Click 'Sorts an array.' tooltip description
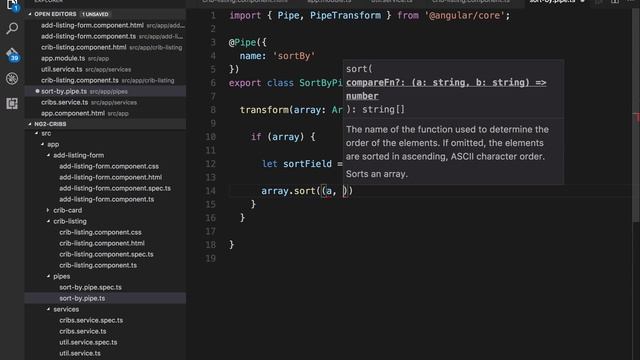This screenshot has height=360, width=640. pyautogui.click(x=377, y=174)
